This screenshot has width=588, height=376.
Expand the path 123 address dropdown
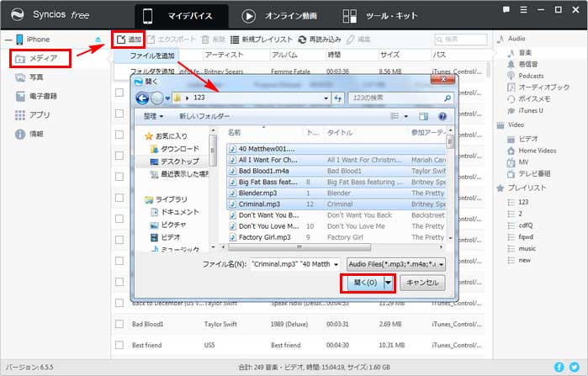(x=326, y=98)
